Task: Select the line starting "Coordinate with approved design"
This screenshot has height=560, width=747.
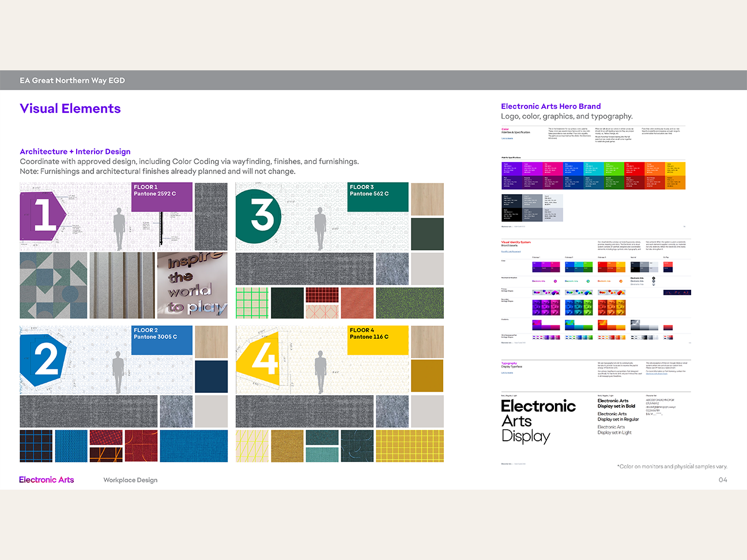Action: [189, 161]
